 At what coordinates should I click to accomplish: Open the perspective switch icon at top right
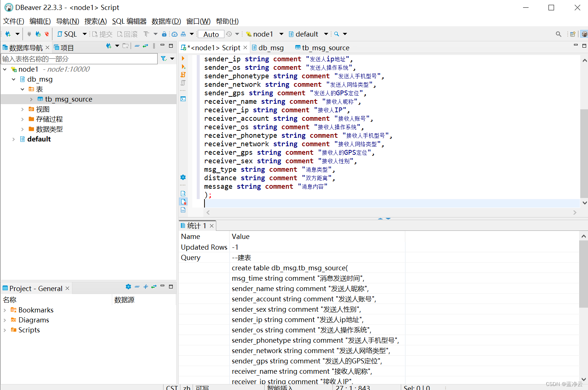[x=573, y=34]
